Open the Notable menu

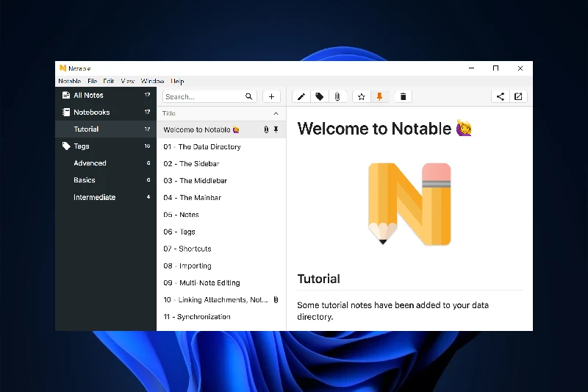click(x=69, y=81)
